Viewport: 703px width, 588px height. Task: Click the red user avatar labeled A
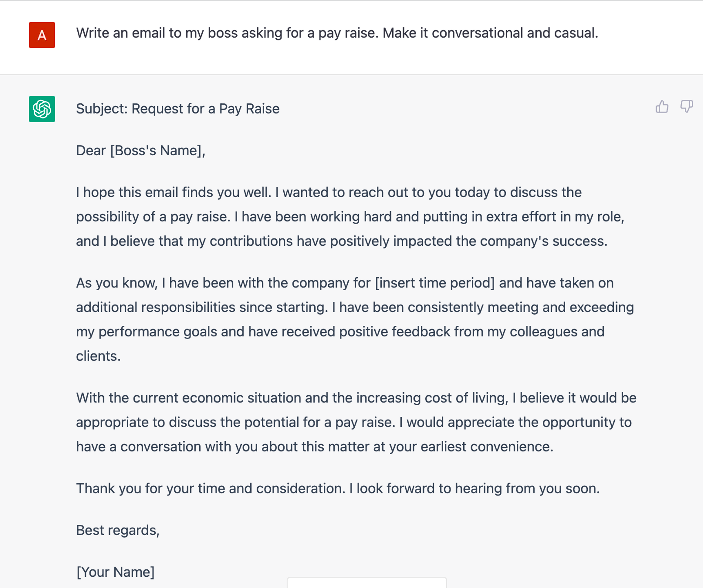[42, 35]
